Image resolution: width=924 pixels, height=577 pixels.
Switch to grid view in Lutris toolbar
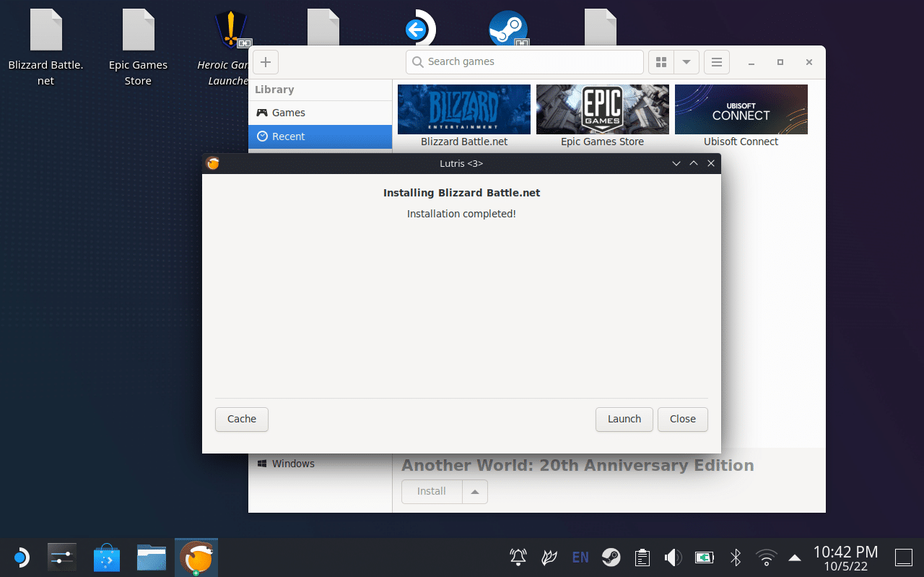point(661,62)
